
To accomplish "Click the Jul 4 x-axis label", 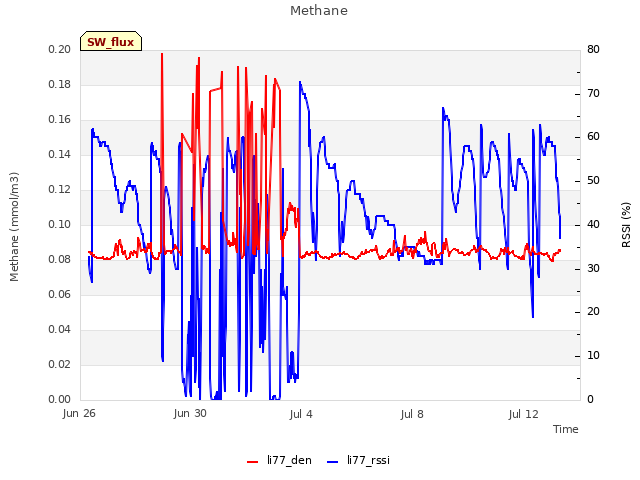I will pyautogui.click(x=301, y=414).
